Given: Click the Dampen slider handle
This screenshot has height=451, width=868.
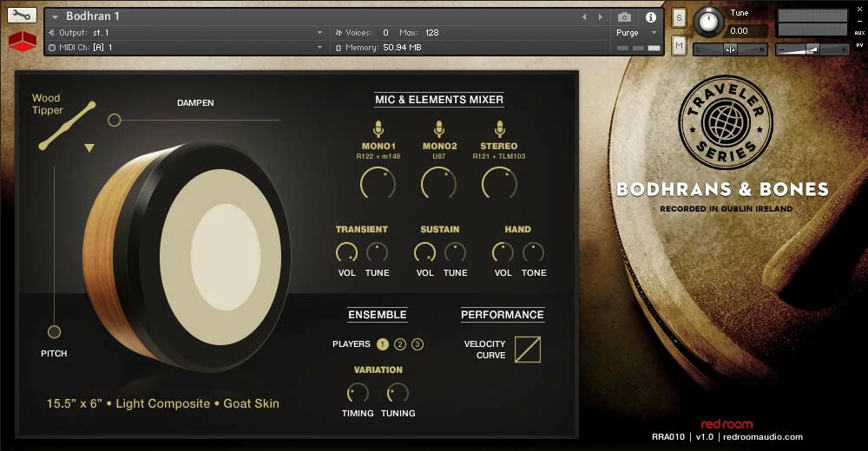Looking at the screenshot, I should click(114, 120).
